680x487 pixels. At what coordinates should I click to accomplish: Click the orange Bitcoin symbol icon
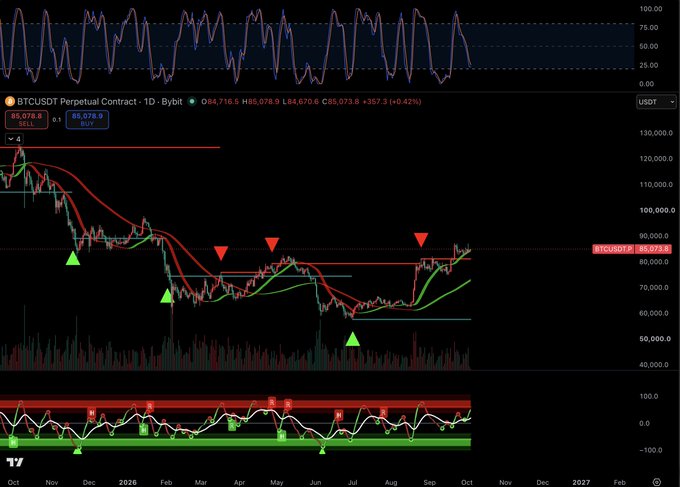click(x=10, y=101)
